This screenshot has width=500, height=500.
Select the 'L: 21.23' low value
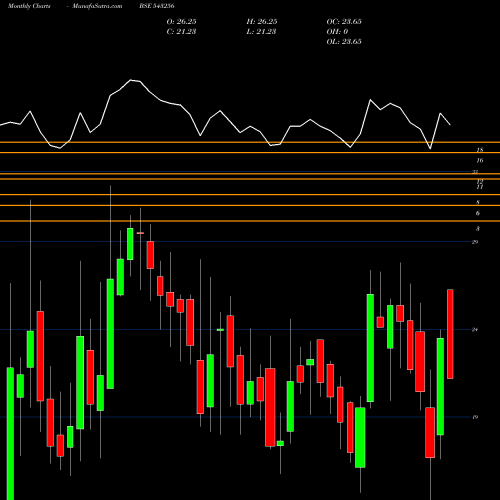coord(261,31)
